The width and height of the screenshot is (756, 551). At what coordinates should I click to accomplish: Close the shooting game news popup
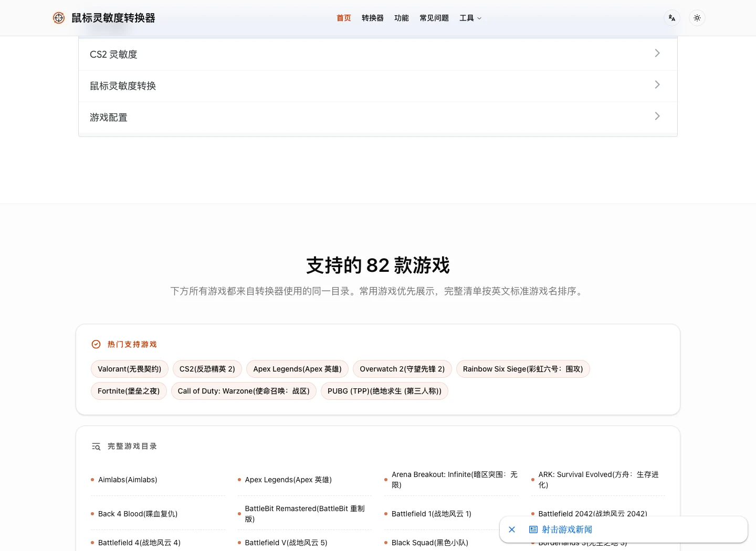512,529
